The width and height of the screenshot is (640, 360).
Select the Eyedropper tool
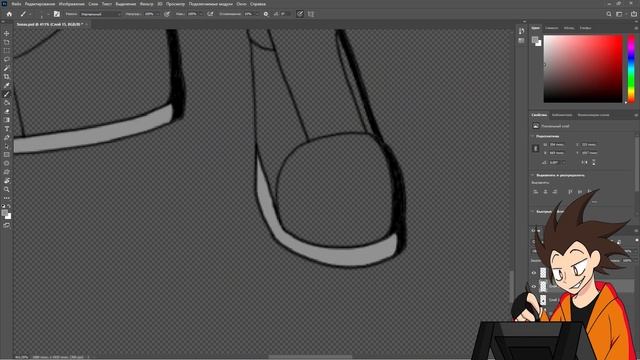pyautogui.click(x=7, y=85)
